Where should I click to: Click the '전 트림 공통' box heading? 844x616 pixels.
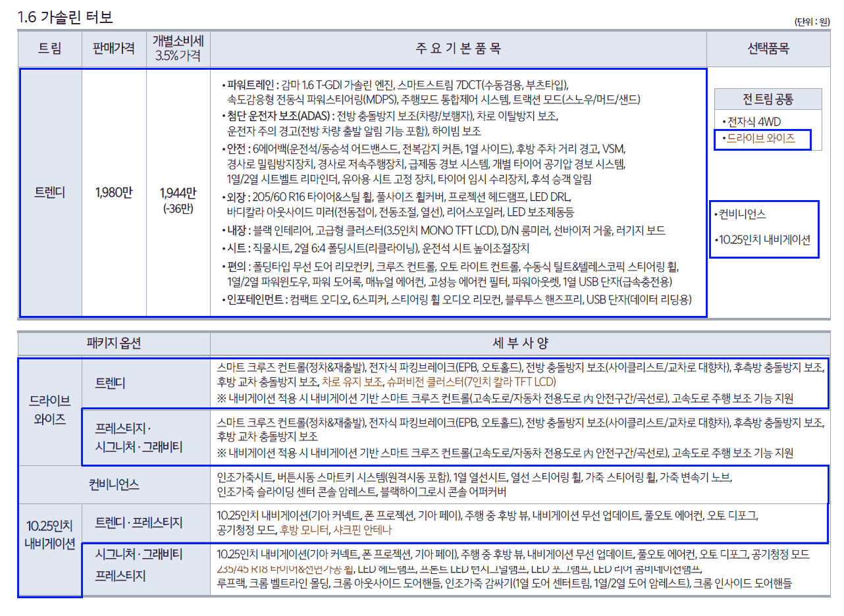(768, 99)
